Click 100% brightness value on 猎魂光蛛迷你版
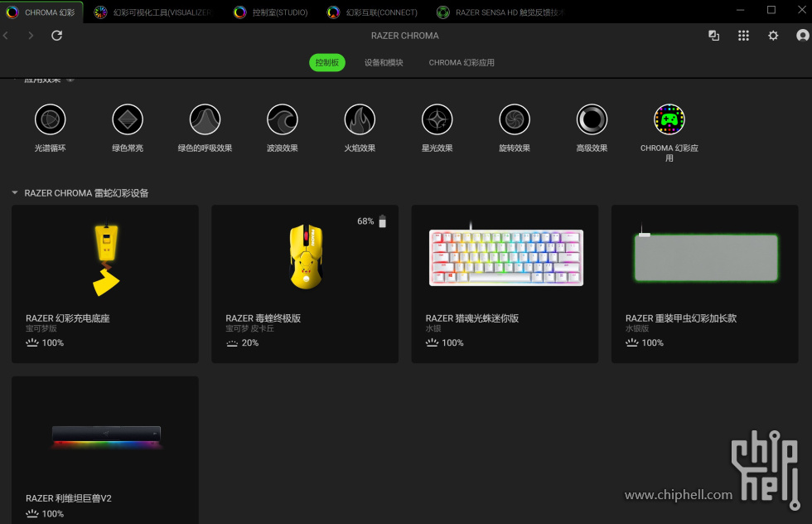This screenshot has height=524, width=812. click(x=452, y=342)
